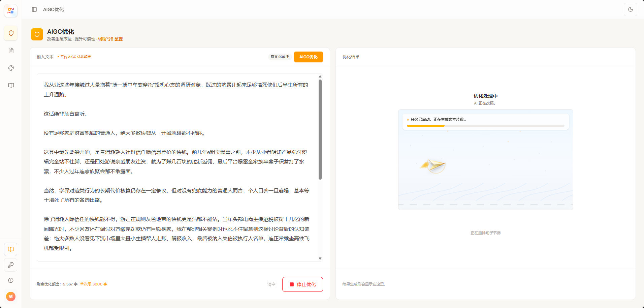Click the orange progress bar of the task
This screenshot has width=644, height=308.
pyautogui.click(x=426, y=126)
